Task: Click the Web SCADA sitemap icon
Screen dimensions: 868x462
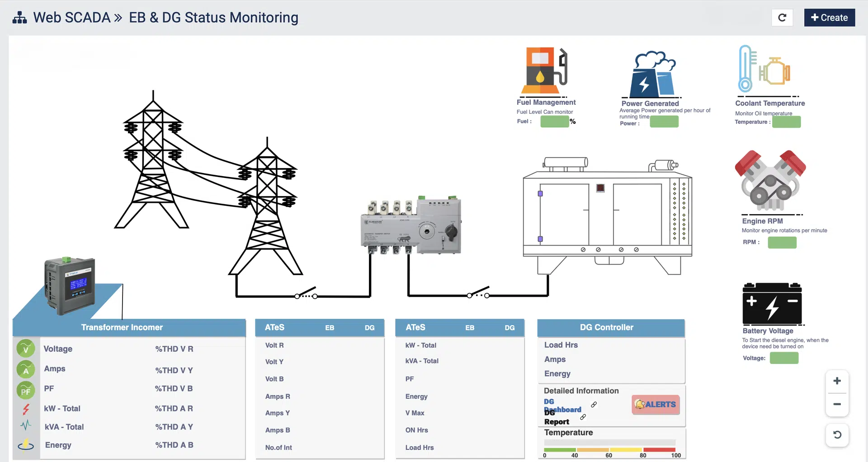Action: [x=19, y=18]
